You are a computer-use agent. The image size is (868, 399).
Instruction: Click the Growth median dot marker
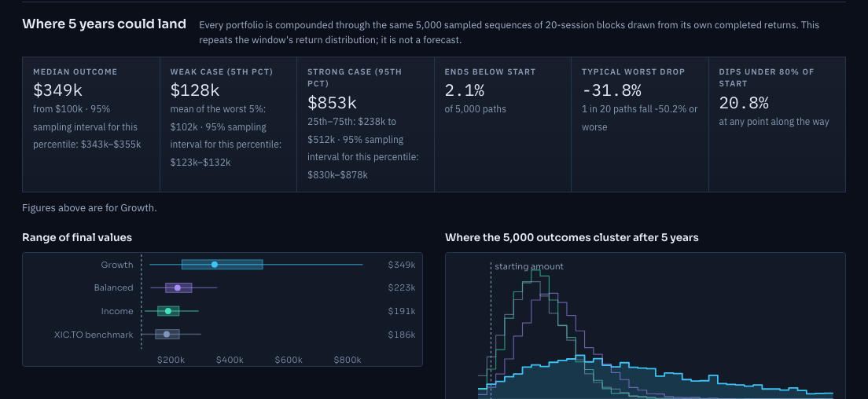[214, 265]
